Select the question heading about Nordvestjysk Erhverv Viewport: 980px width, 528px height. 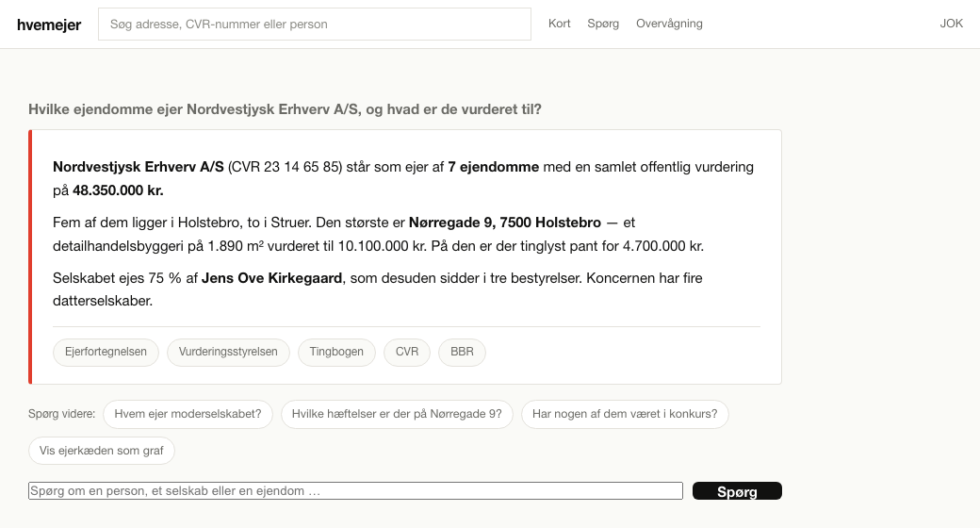(285, 109)
